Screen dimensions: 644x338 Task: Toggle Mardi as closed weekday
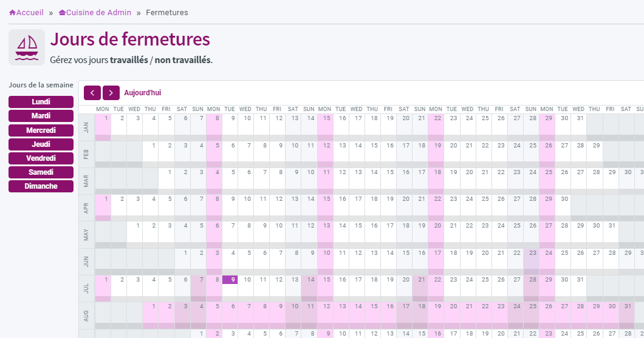[x=41, y=116]
